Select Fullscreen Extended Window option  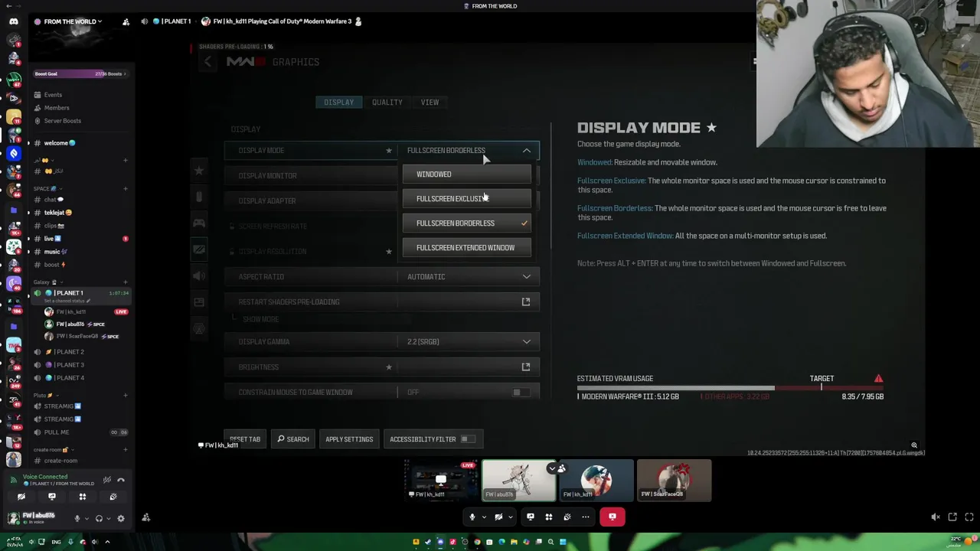click(x=467, y=248)
